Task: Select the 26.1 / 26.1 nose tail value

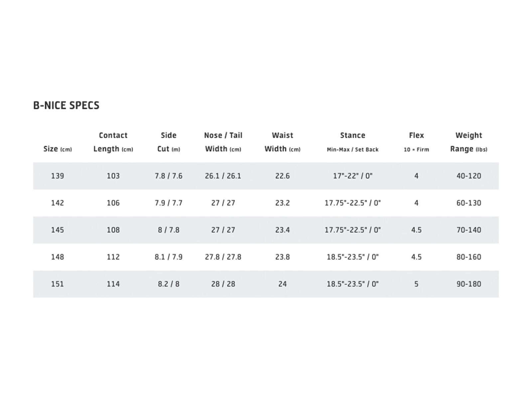Action: tap(223, 176)
